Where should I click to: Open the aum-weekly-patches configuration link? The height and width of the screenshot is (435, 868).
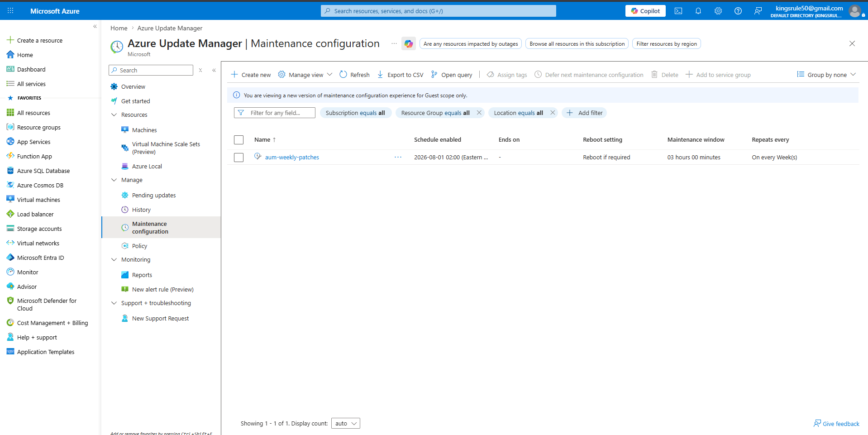(292, 157)
